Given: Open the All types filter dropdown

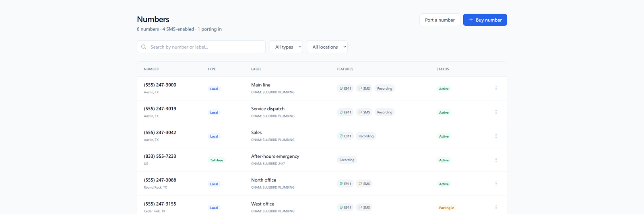Looking at the screenshot, I should (286, 47).
